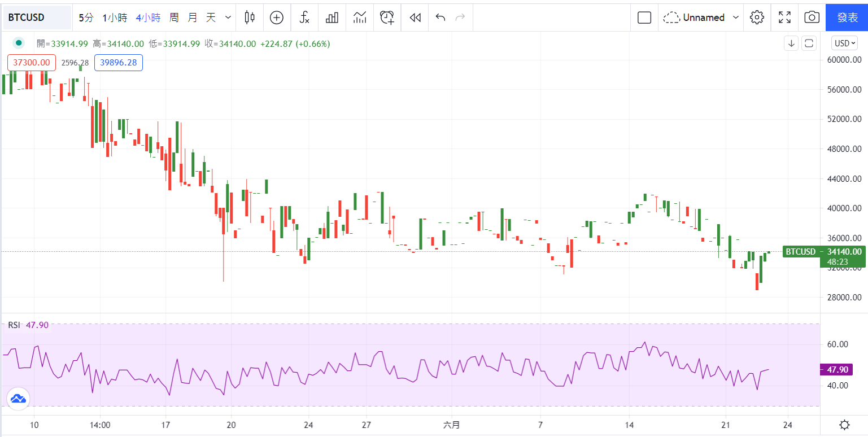Switch to the 周 weekly interval

[x=174, y=18]
